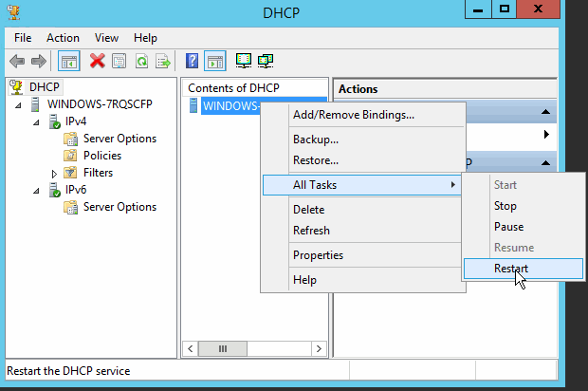The width and height of the screenshot is (588, 391).
Task: Click right arrow of the horizontal scrollbar
Action: [x=317, y=349]
